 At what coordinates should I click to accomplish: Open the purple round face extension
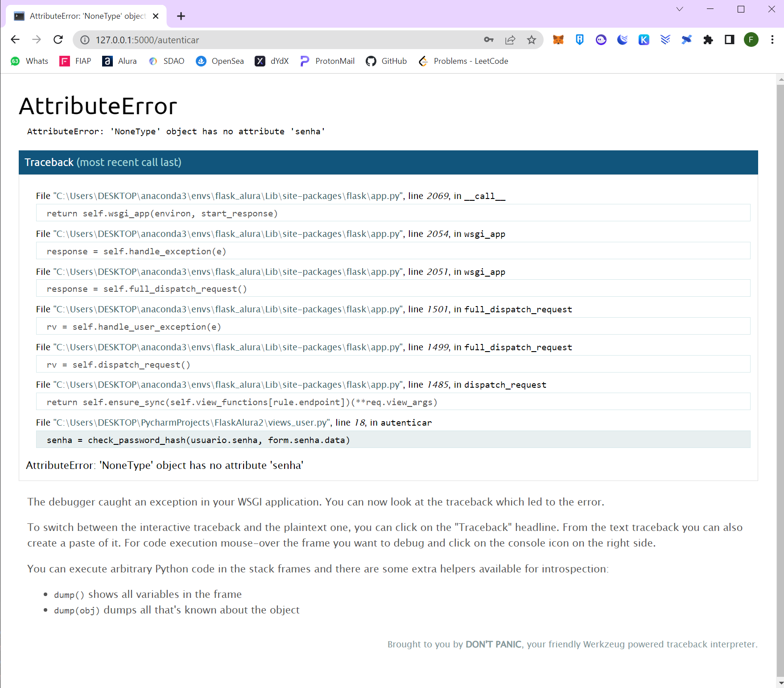tap(601, 40)
